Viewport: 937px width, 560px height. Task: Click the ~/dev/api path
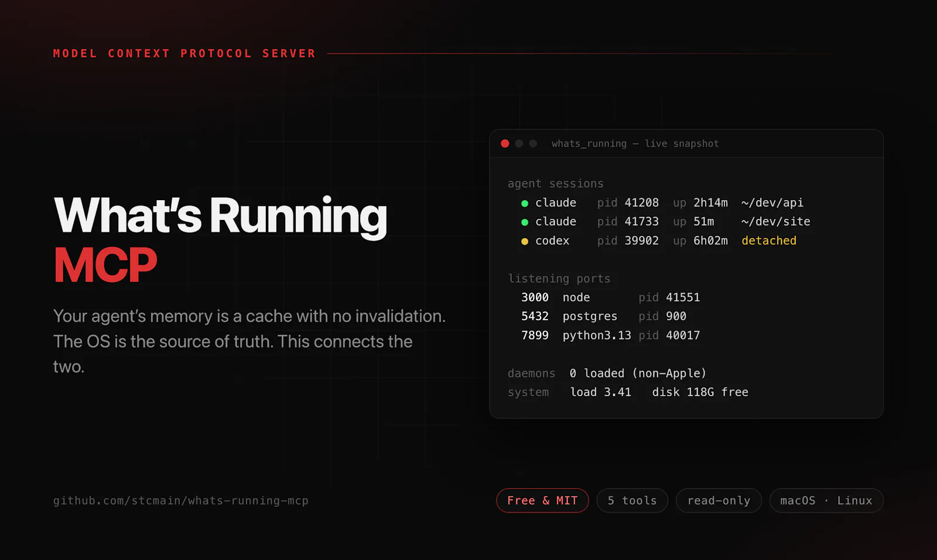[x=772, y=202]
